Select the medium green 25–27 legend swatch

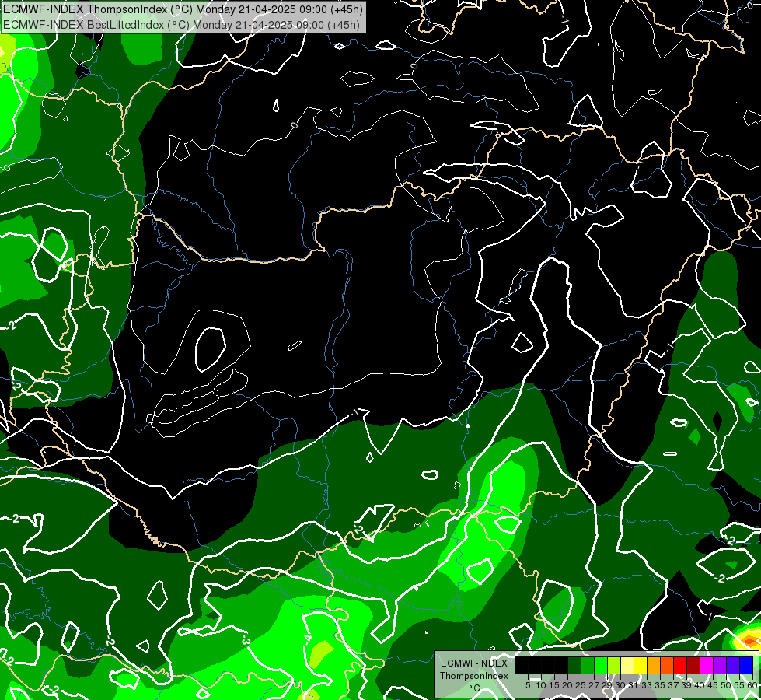(x=588, y=665)
